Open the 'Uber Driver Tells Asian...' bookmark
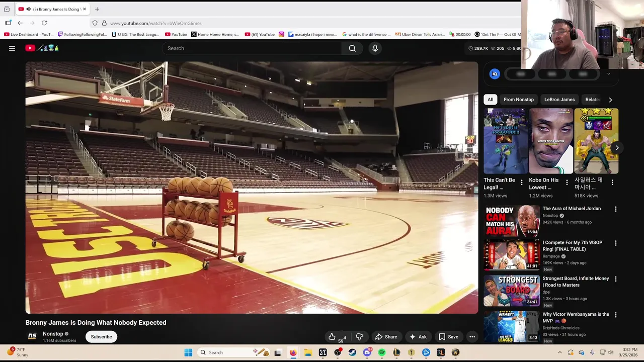This screenshot has height=362, width=644. (x=420, y=35)
